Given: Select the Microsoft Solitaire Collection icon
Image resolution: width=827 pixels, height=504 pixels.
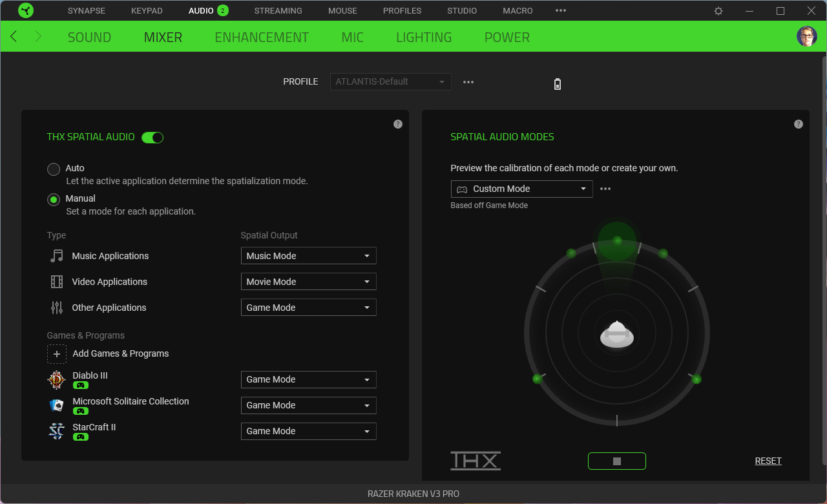Looking at the screenshot, I should tap(57, 406).
